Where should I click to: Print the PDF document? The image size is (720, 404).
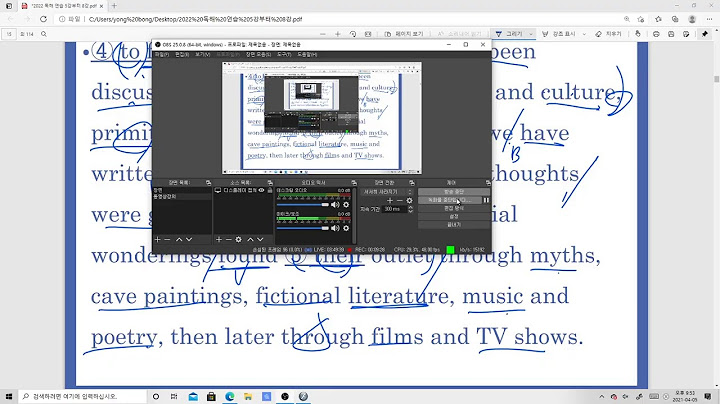656,34
